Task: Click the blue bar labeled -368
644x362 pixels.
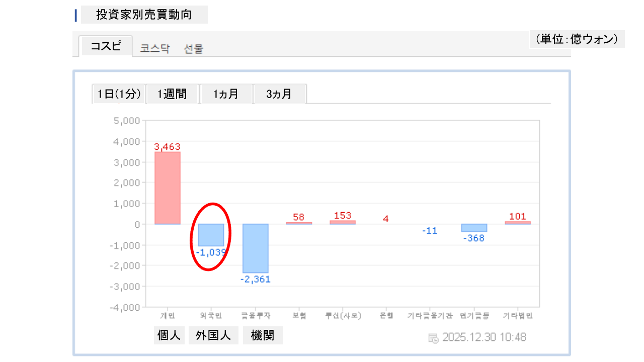Action: tap(474, 228)
